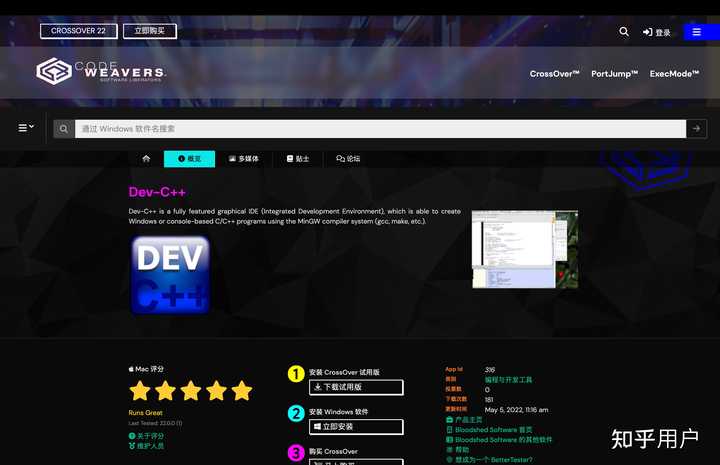The height and width of the screenshot is (465, 720).
Task: Open the 关于评分 about rating link
Action: click(146, 436)
